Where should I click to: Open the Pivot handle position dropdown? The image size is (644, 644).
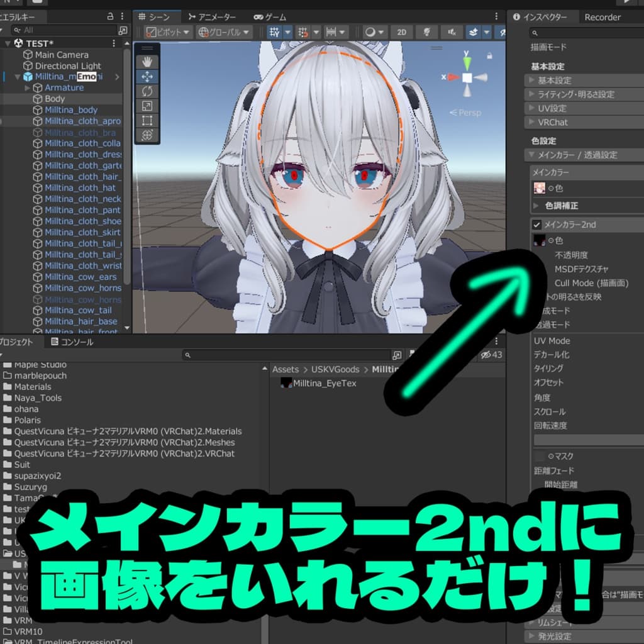tap(168, 32)
